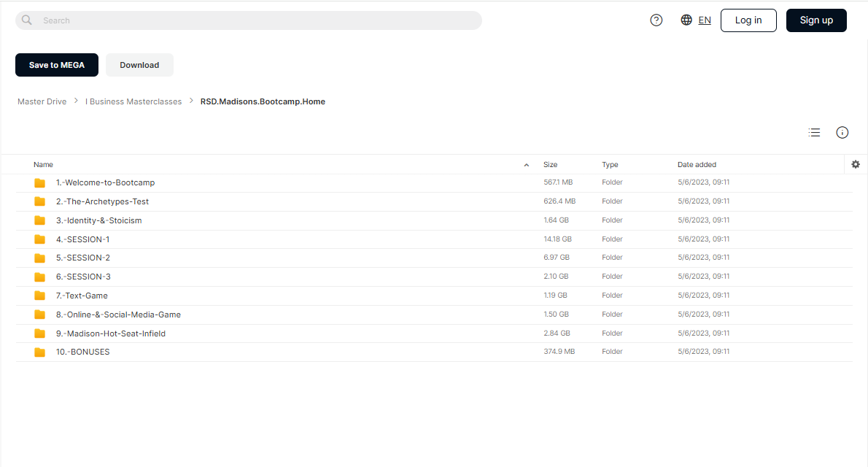Click the Log in button

[x=748, y=20]
